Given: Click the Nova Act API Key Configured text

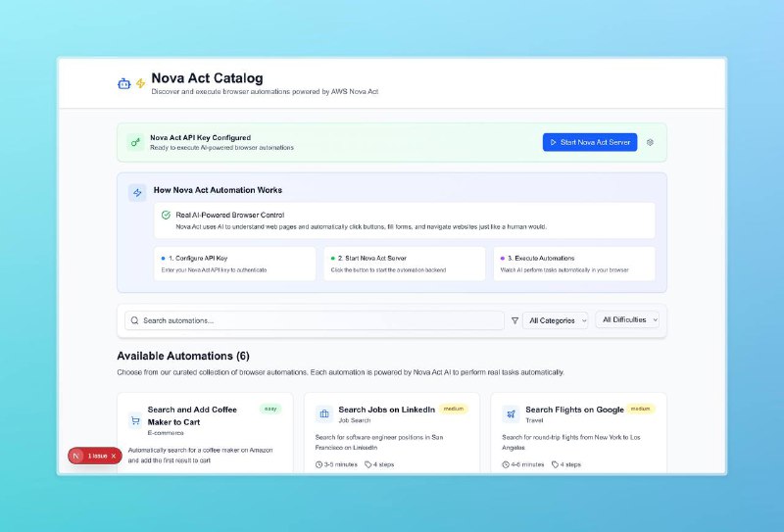Looking at the screenshot, I should pyautogui.click(x=201, y=137).
